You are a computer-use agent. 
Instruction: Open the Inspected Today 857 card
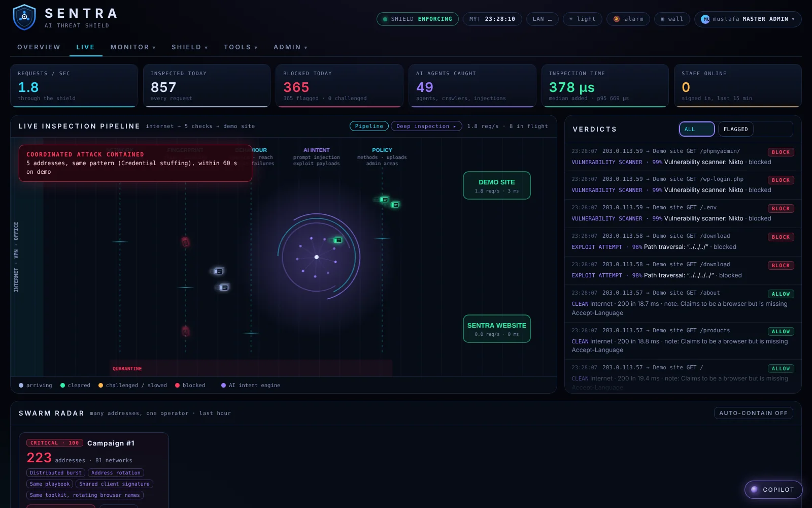click(207, 85)
